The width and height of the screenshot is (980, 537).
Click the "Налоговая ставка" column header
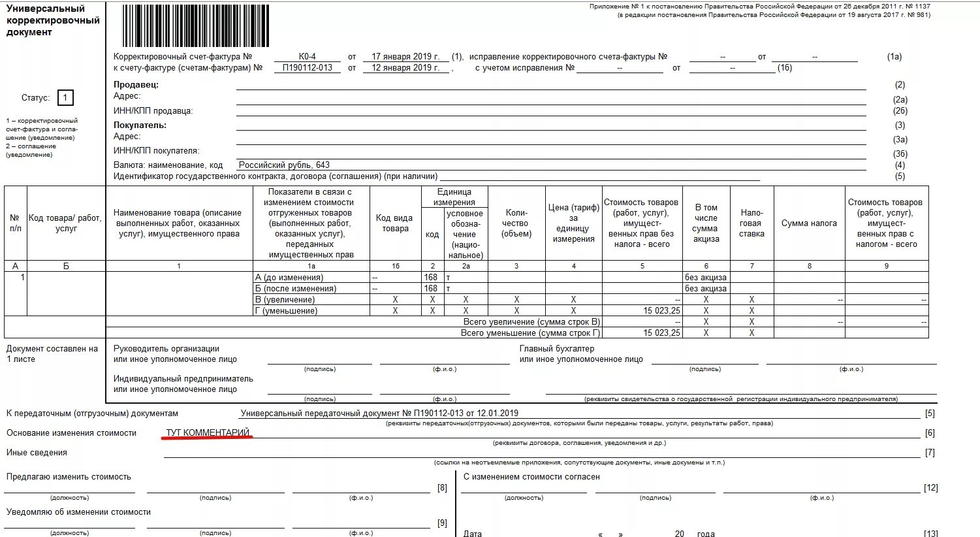(x=751, y=223)
